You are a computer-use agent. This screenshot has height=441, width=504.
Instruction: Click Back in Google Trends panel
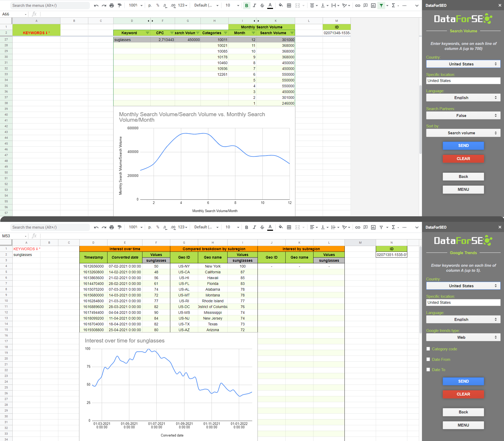[x=463, y=412]
